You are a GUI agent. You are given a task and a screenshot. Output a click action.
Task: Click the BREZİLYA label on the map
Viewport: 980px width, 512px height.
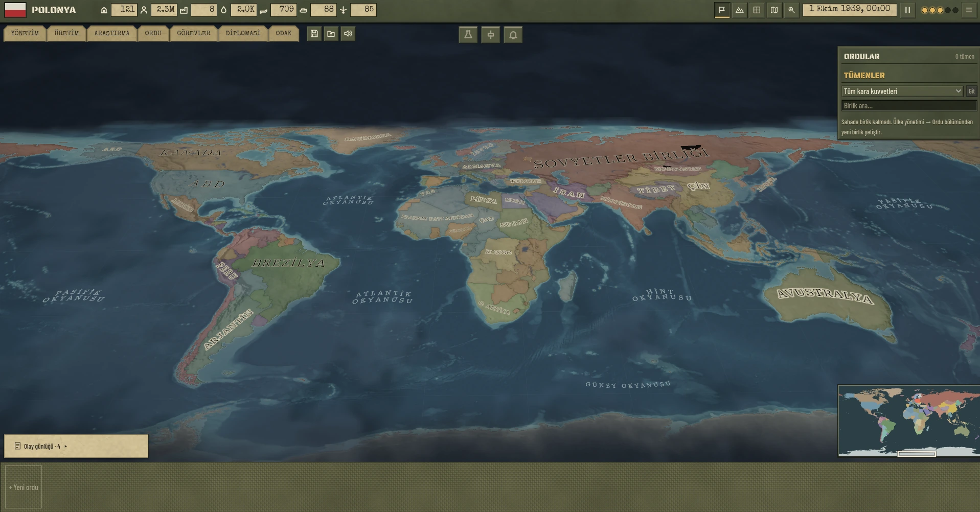tap(289, 263)
